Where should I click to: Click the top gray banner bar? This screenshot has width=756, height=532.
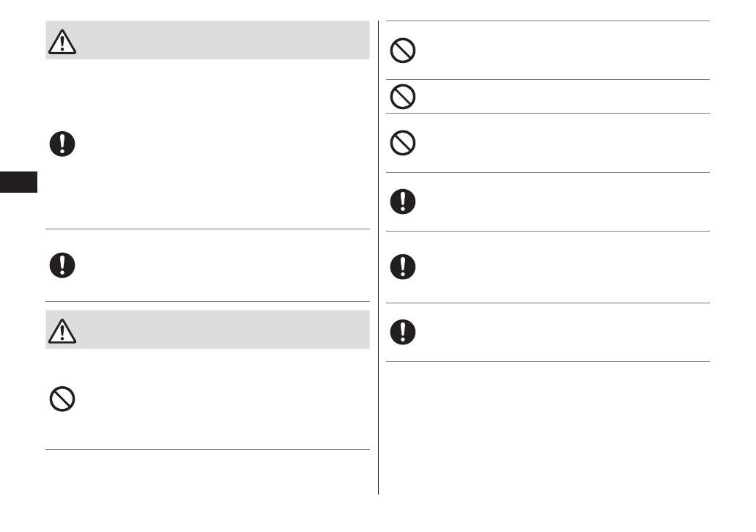pyautogui.click(x=220, y=40)
